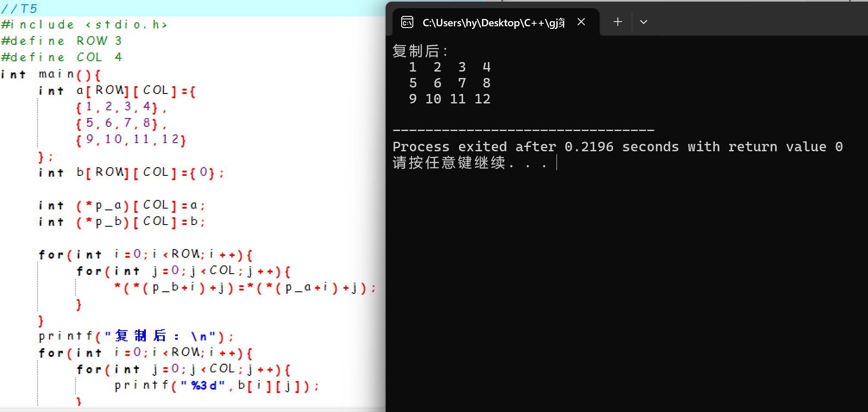This screenshot has height=412, width=868.
Task: Click the {9,10,11,12} initializer row
Action: tap(131, 140)
